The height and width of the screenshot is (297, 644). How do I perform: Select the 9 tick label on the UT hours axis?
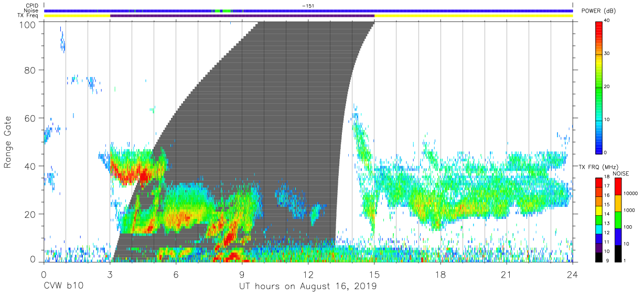point(242,274)
